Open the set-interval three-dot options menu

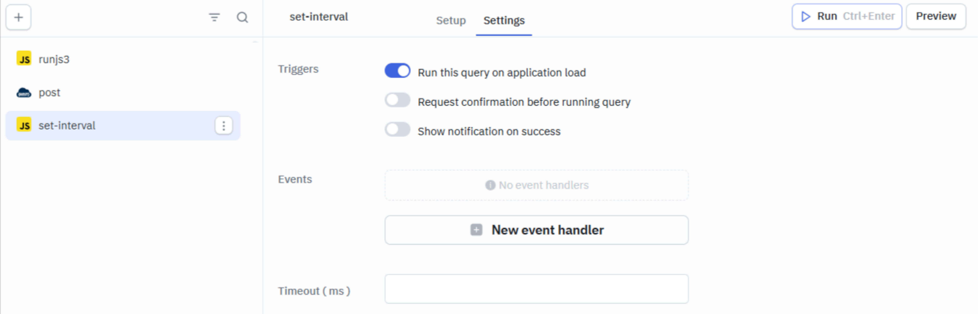[224, 125]
